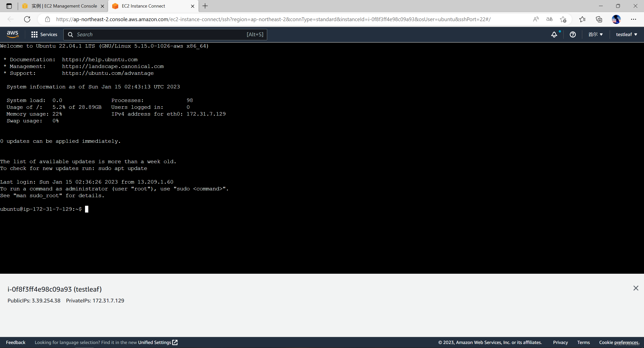644x348 pixels.
Task: Click the PublicIPs 3.39.254.38 text
Action: pyautogui.click(x=34, y=301)
